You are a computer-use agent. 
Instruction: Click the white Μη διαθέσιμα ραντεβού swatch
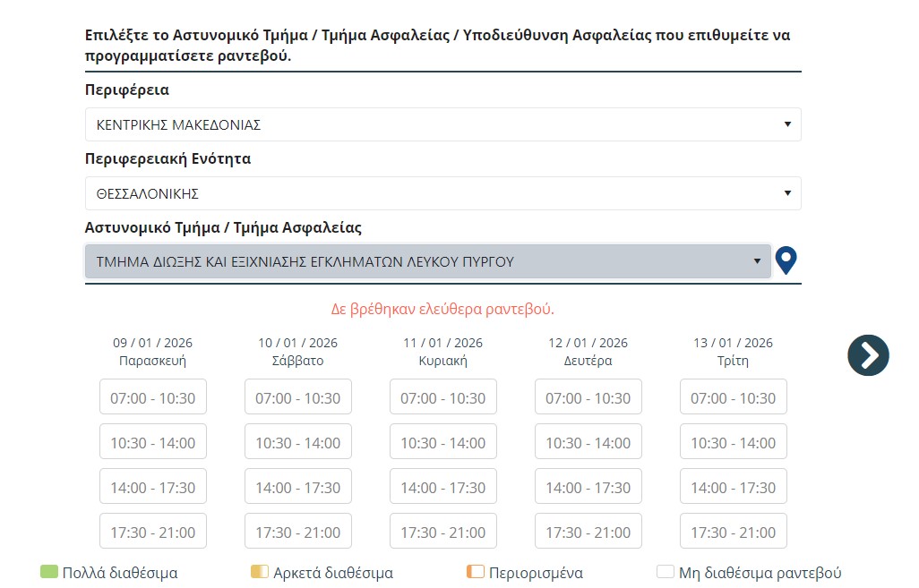(666, 572)
